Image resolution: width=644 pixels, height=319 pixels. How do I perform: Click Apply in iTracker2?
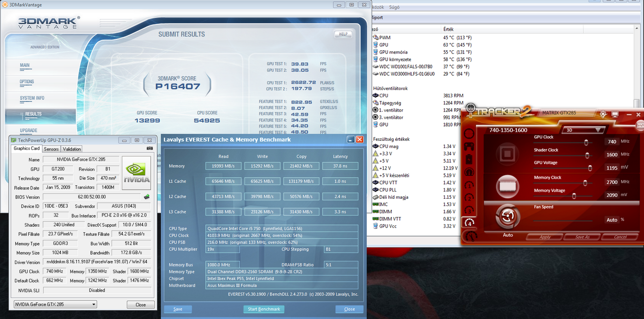[545, 237]
